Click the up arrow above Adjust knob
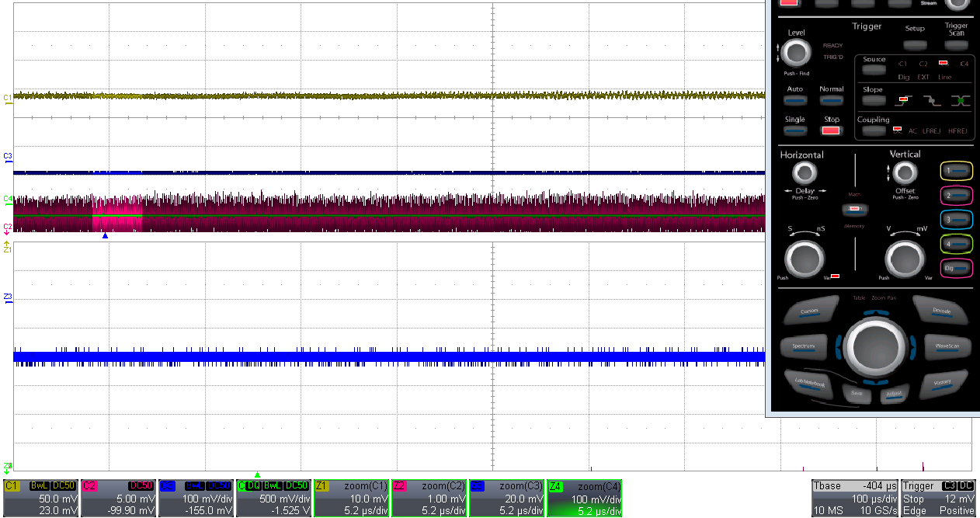 tap(876, 312)
